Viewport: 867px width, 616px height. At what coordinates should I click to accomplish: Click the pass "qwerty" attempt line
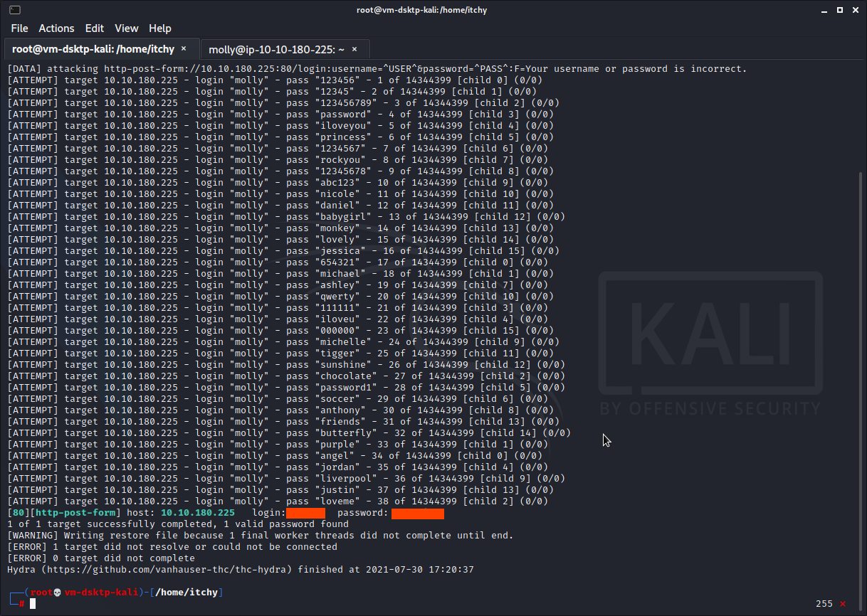click(280, 297)
